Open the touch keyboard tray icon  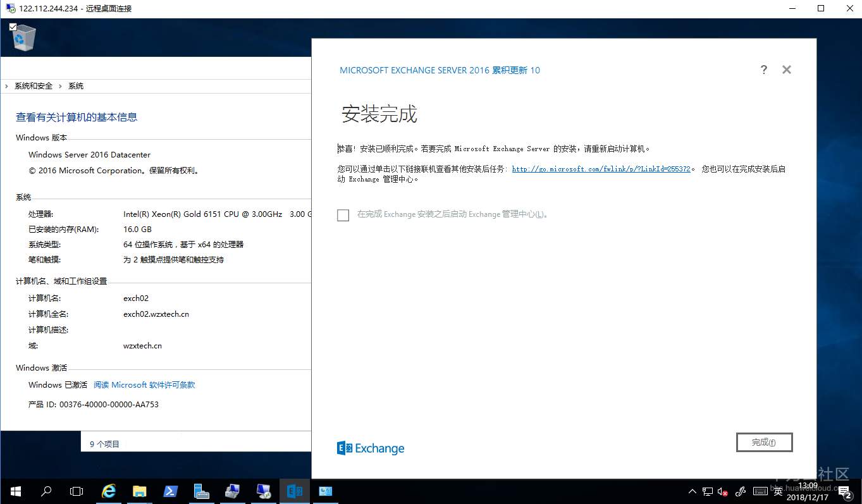click(x=760, y=491)
